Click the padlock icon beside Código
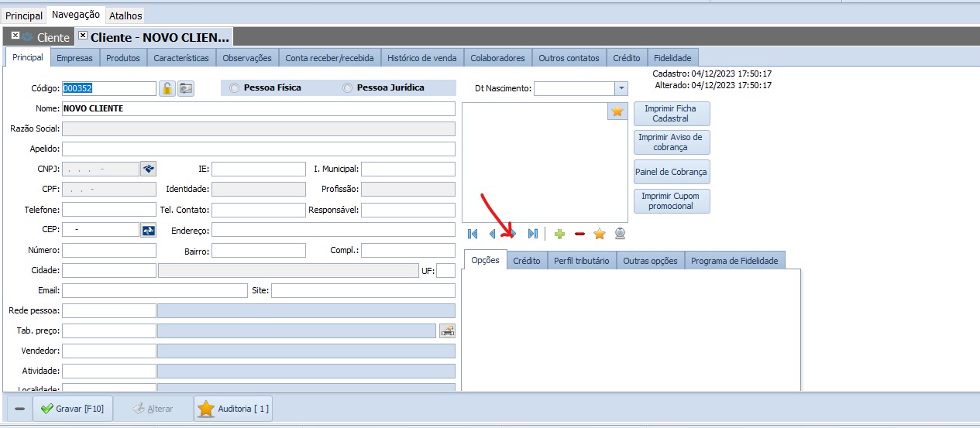The height and width of the screenshot is (428, 980). (x=167, y=88)
